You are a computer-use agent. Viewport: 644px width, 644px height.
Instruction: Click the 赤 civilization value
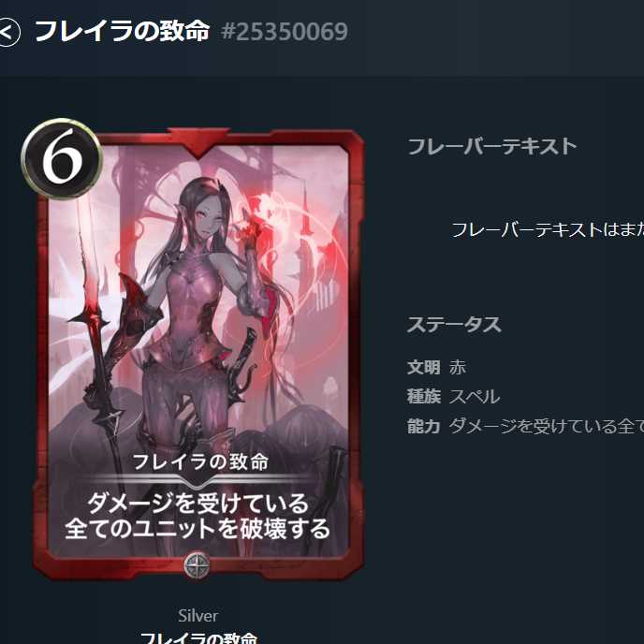point(458,367)
